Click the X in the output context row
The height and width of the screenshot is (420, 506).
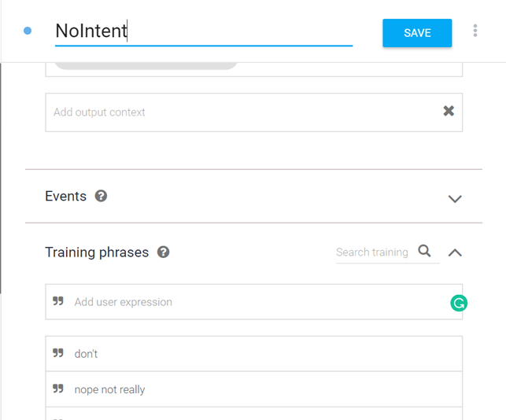coord(449,111)
